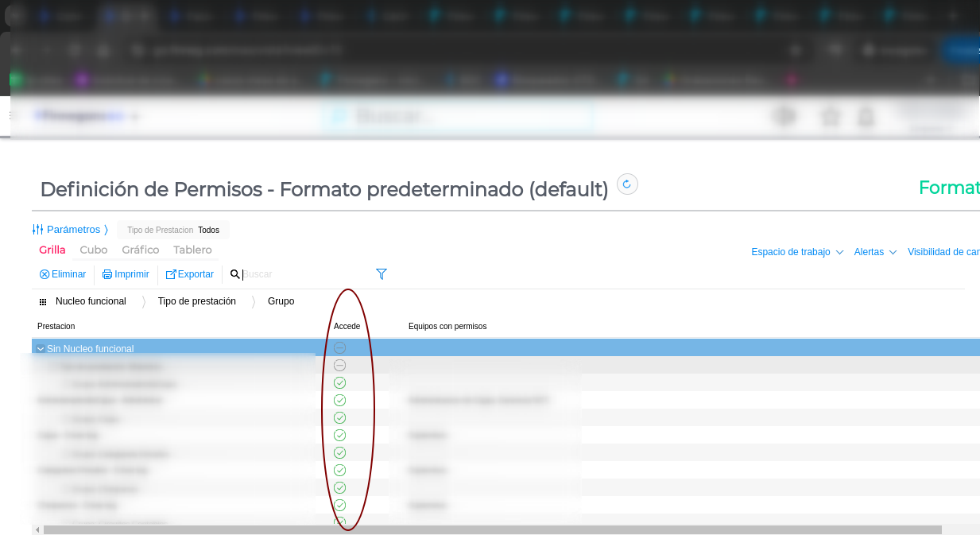Toggle Accede for the Sin Nucleo funcional row

339,348
